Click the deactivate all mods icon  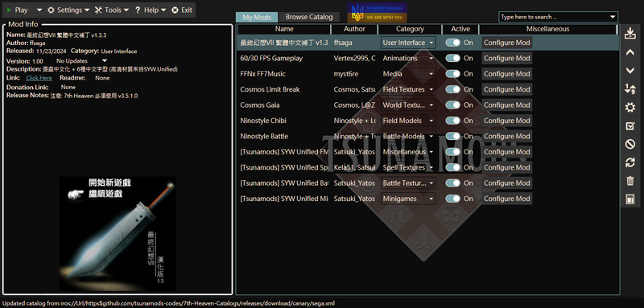pyautogui.click(x=630, y=144)
